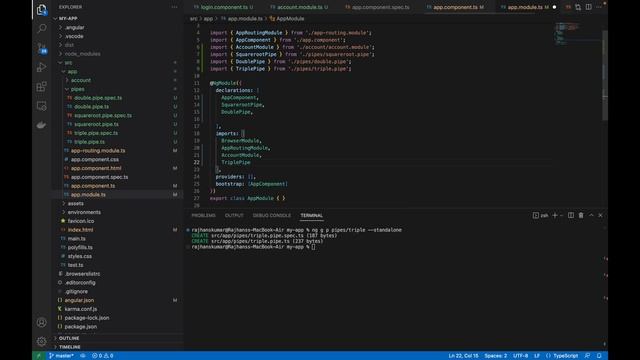The image size is (640, 360).
Task: Select the app.module.ts editor tab
Action: [x=524, y=7]
